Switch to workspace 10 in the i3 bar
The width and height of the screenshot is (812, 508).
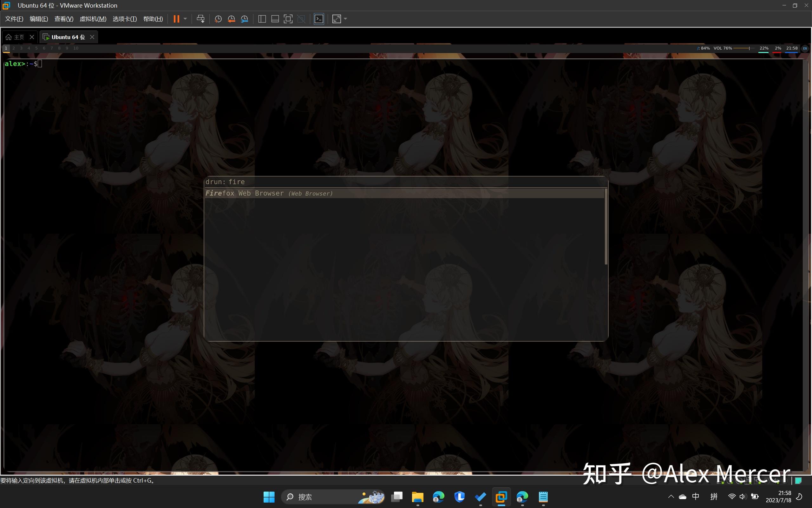[x=76, y=48]
